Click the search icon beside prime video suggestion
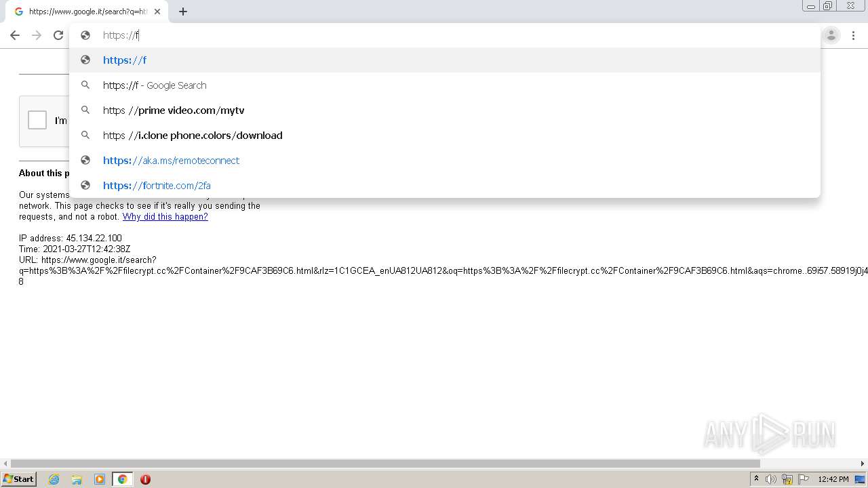Viewport: 868px width, 488px height. tap(85, 110)
